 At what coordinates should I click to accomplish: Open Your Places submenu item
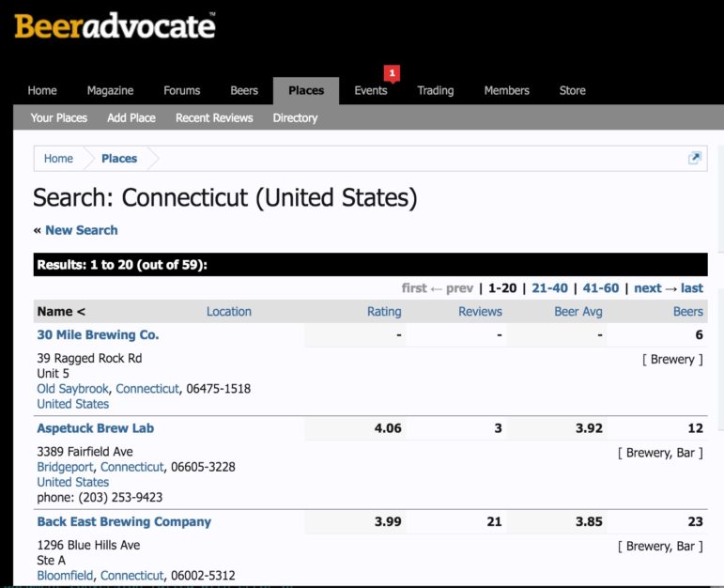(x=58, y=117)
